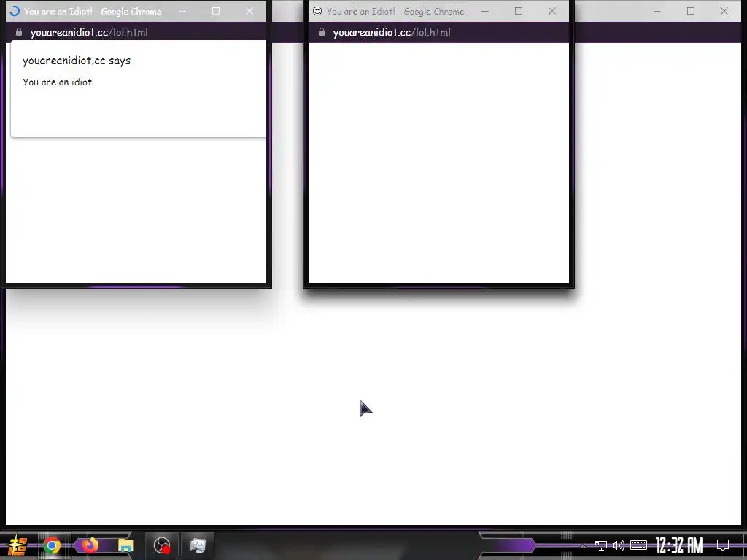Minimize the middle Chrome window
747x560 pixels.
pos(485,11)
